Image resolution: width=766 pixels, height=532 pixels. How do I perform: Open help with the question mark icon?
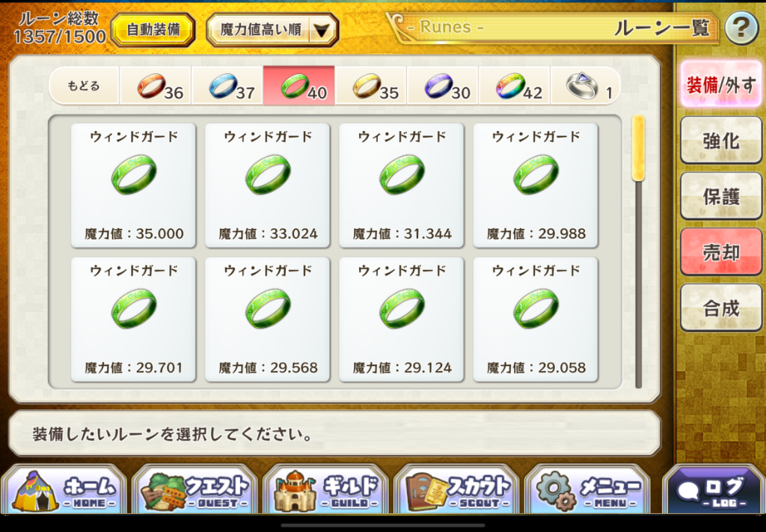[x=741, y=29]
